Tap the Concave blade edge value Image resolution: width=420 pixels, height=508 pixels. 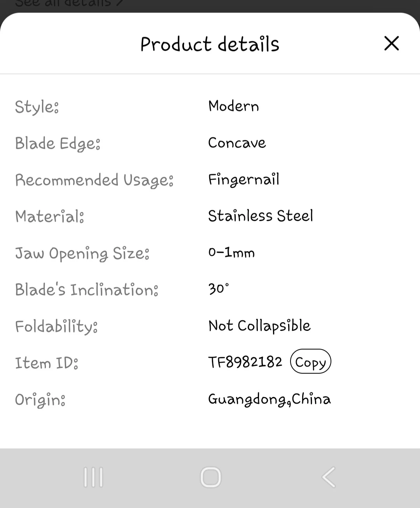(x=237, y=143)
